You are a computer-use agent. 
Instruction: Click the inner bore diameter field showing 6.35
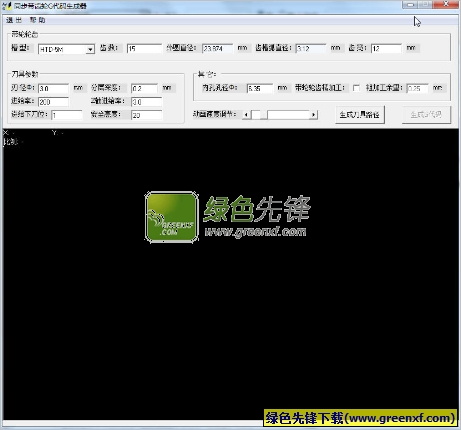[x=260, y=88]
